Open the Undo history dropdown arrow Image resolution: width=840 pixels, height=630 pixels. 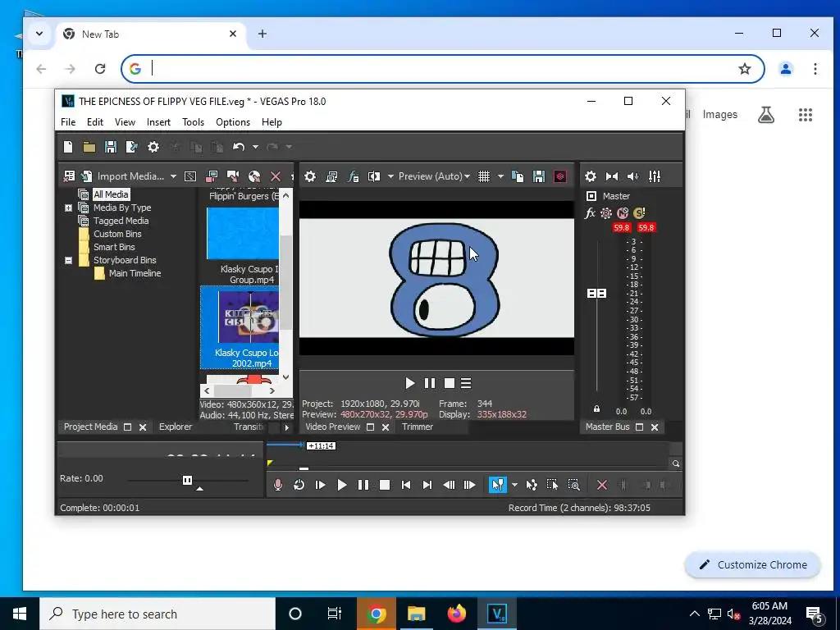[255, 147]
